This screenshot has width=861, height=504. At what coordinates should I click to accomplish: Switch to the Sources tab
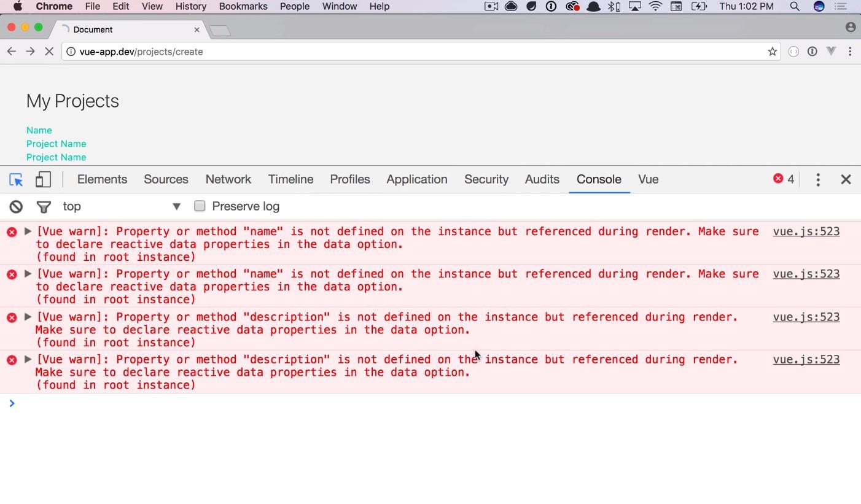pyautogui.click(x=166, y=179)
